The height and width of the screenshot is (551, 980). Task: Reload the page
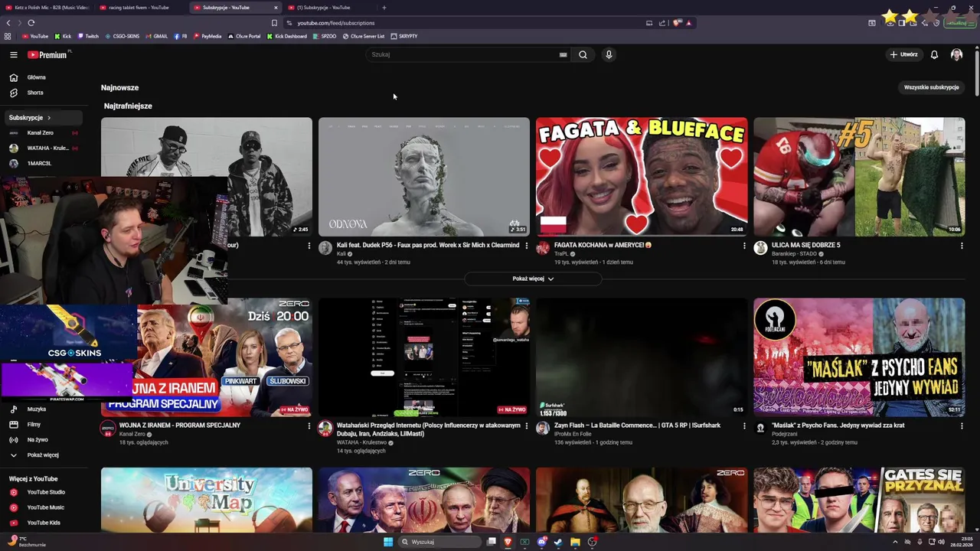tap(31, 23)
